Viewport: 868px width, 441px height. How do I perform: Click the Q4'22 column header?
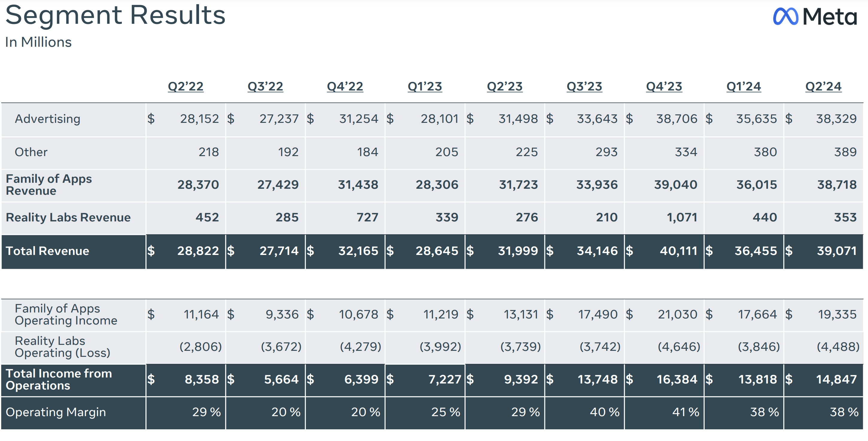345,87
